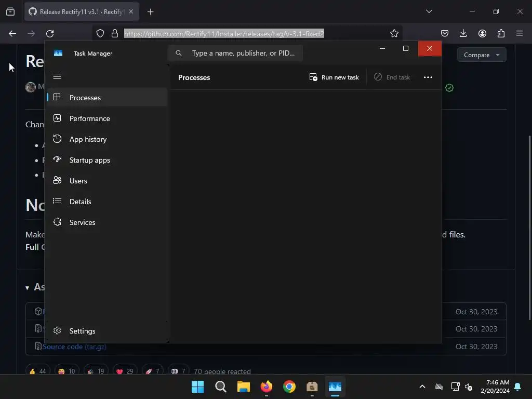The height and width of the screenshot is (399, 532).
Task: Click the muted volume tray icon
Action: click(469, 387)
